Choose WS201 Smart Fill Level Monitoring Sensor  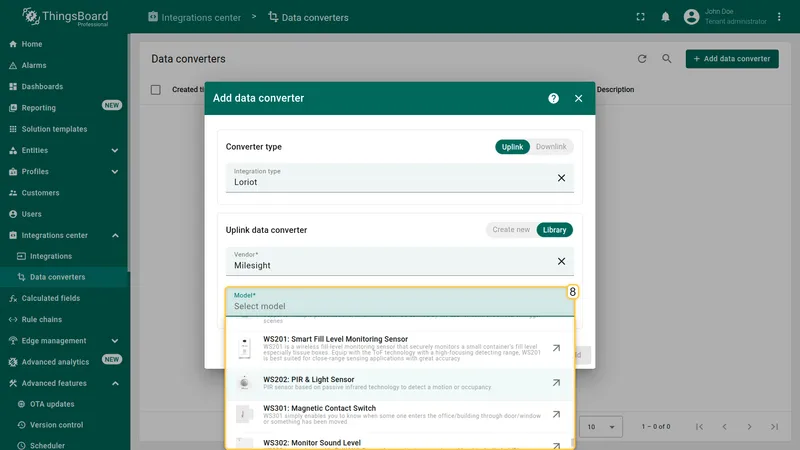[400, 348]
